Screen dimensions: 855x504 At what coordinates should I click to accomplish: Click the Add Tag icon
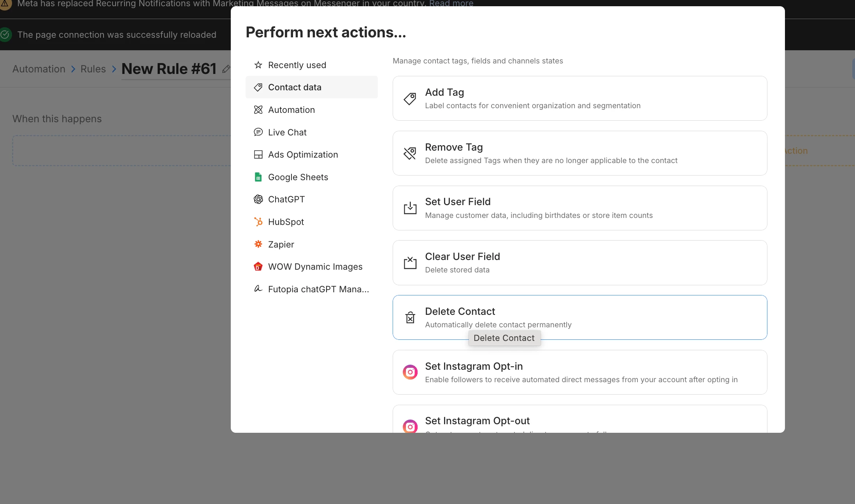410,98
